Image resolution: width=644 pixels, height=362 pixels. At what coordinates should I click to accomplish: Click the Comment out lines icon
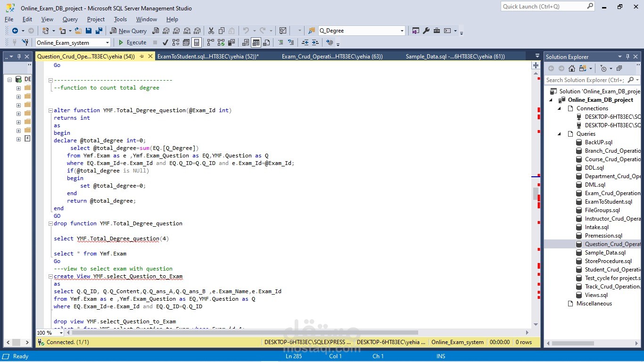coord(281,42)
